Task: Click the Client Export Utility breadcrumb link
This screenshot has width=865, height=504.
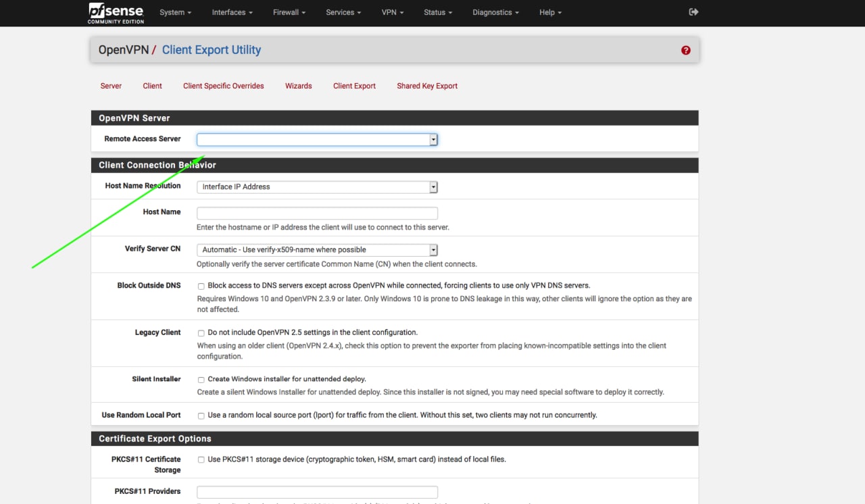Action: (x=212, y=50)
